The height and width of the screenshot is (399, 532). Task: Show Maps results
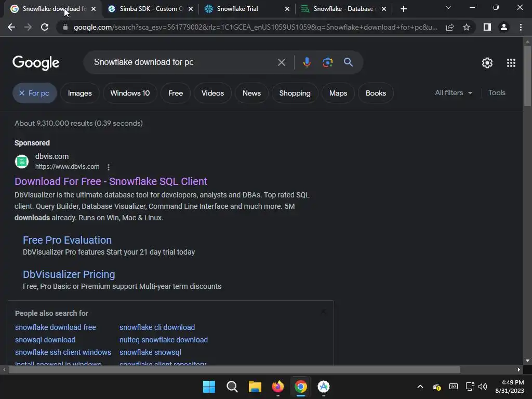point(338,93)
